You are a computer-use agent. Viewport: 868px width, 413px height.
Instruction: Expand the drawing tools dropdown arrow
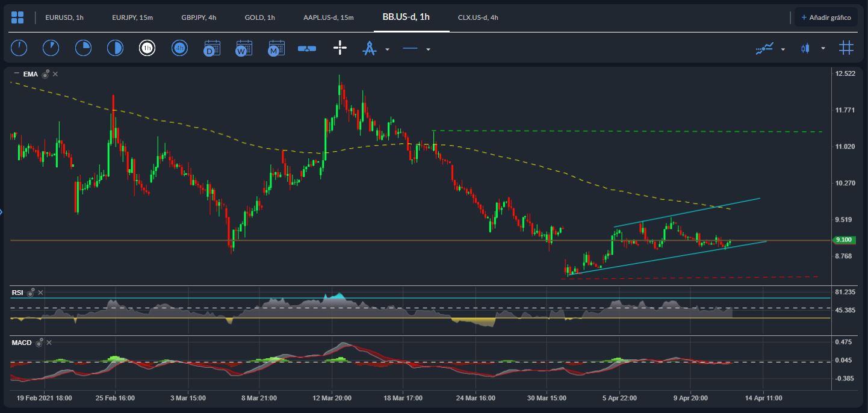(x=387, y=49)
